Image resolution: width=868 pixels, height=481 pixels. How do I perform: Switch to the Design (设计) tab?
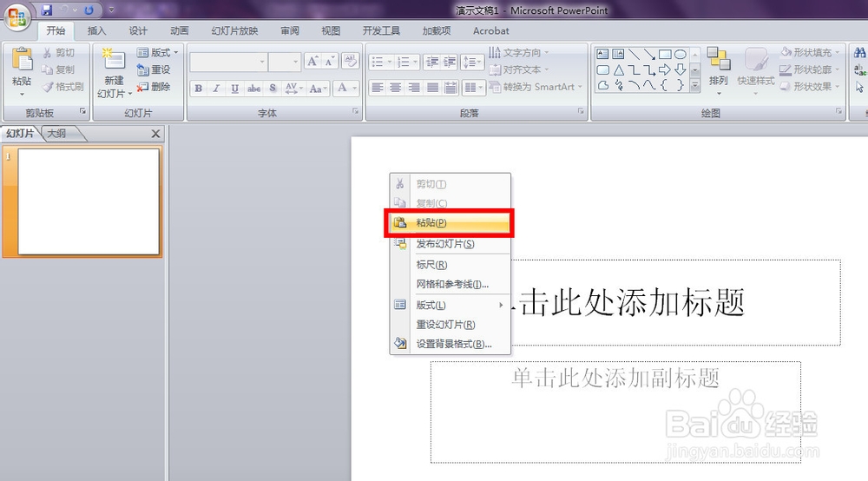point(138,31)
